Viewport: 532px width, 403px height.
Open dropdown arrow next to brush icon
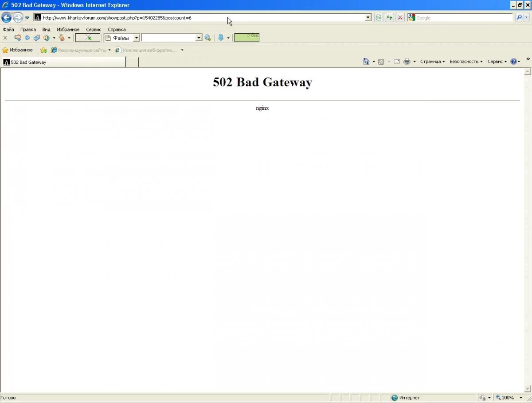click(x=69, y=38)
